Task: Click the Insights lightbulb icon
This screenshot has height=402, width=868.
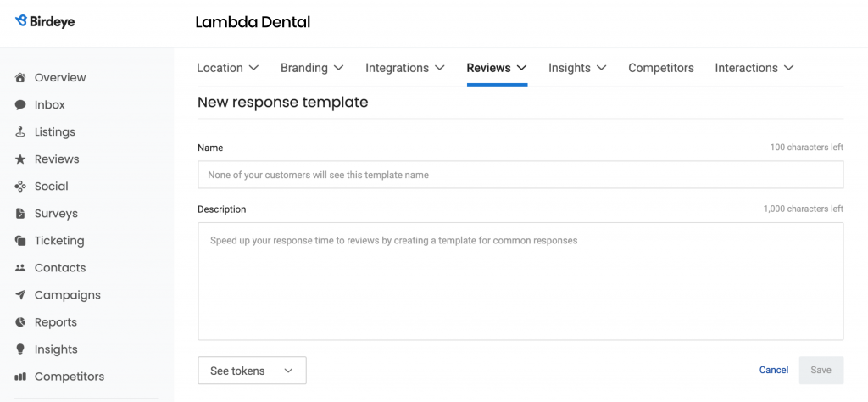Action: (20, 349)
